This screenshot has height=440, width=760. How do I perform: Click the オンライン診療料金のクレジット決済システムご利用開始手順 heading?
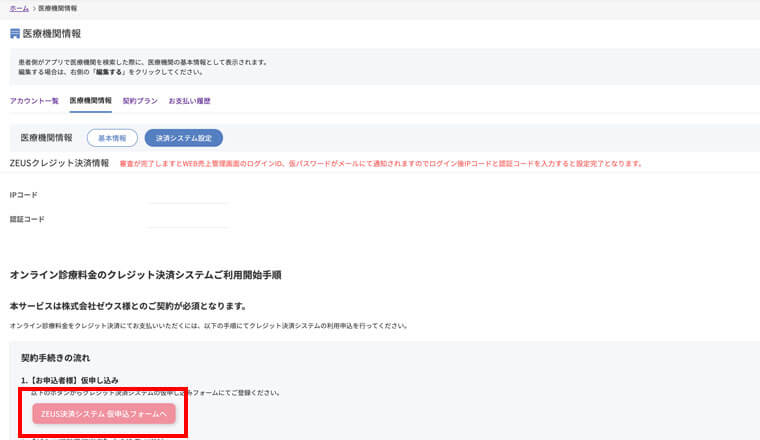click(x=145, y=275)
